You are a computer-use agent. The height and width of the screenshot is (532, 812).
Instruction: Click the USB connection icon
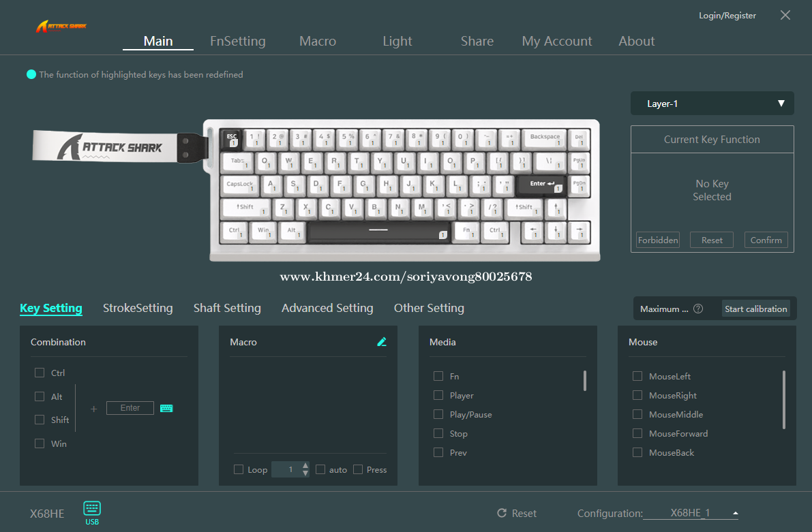pos(92,512)
